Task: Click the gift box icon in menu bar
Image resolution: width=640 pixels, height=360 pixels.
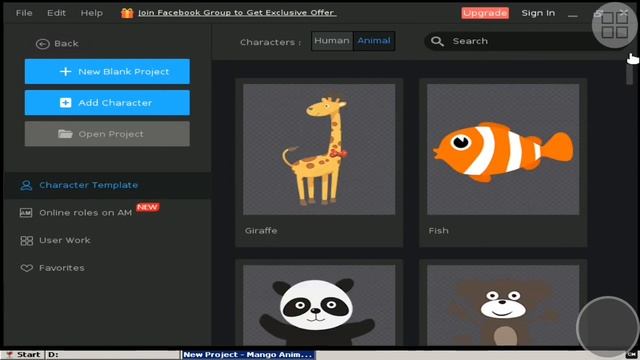Action: coord(127,13)
